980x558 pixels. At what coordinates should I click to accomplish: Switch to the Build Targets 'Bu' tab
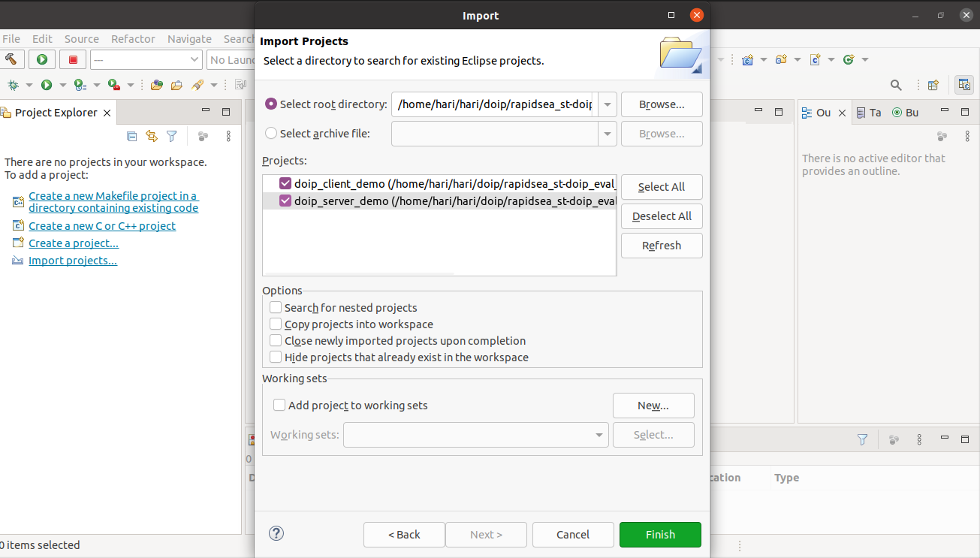coord(906,113)
